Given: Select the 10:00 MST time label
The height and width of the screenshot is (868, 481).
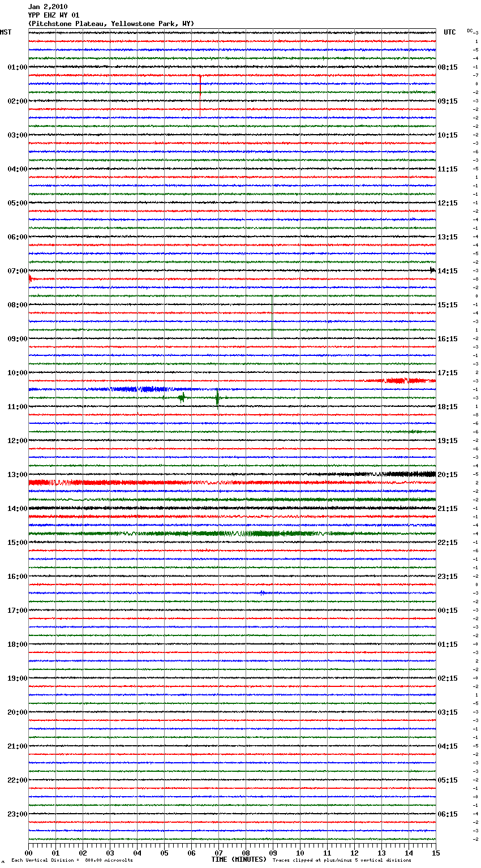Looking at the screenshot, I should click(x=18, y=373).
